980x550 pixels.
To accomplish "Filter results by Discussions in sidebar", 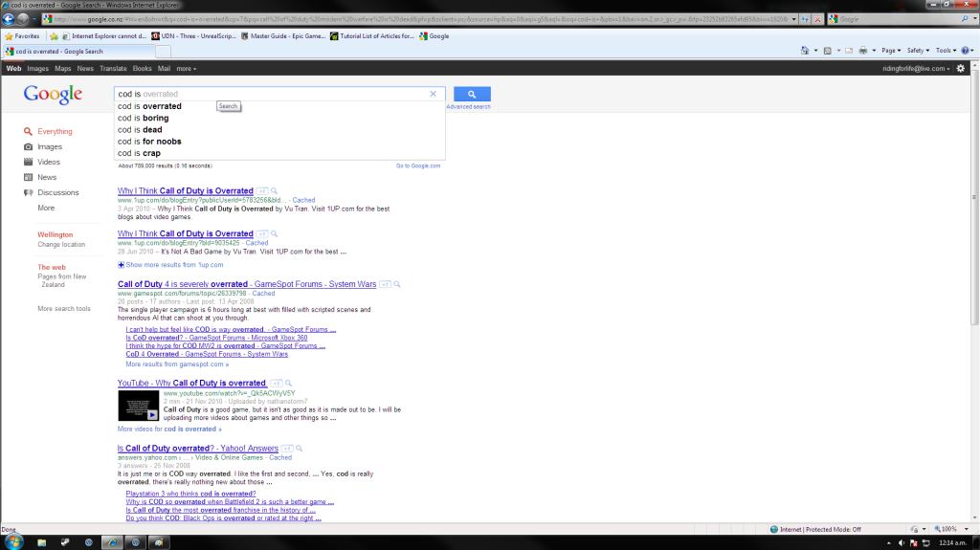I will pyautogui.click(x=57, y=192).
